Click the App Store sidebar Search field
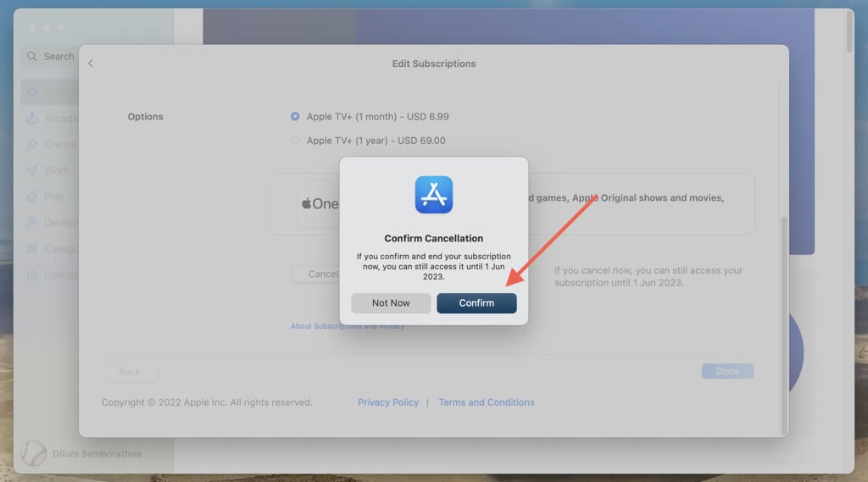 [x=50, y=57]
